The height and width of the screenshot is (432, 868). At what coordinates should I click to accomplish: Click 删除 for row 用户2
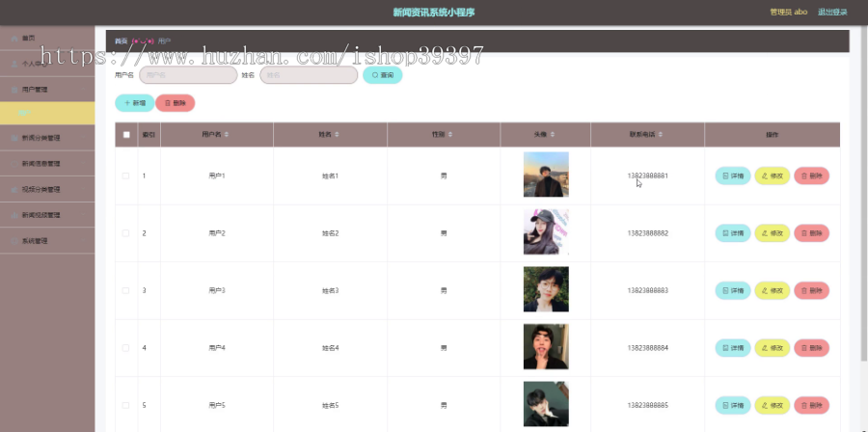pos(811,233)
